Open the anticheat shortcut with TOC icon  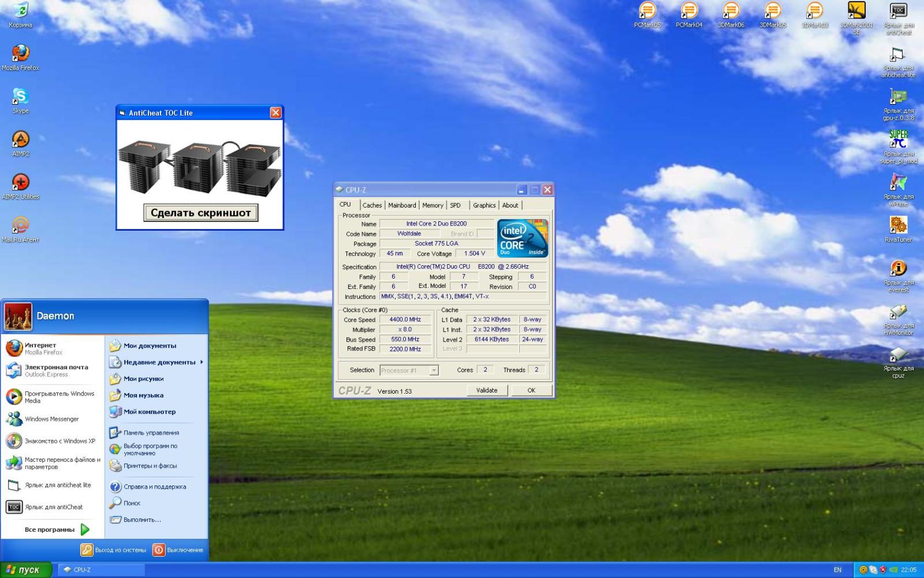click(898, 18)
